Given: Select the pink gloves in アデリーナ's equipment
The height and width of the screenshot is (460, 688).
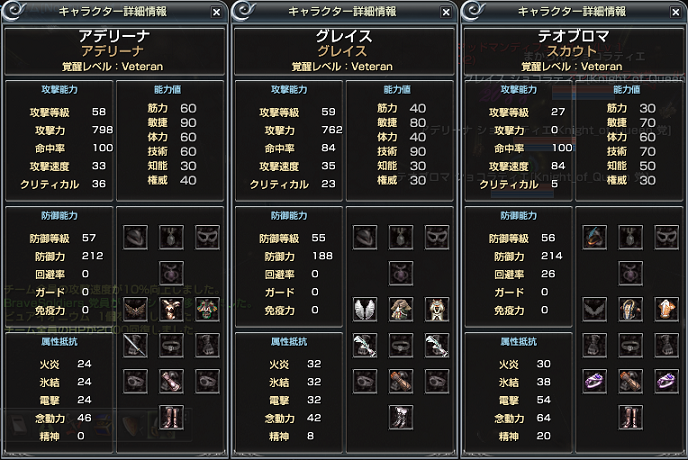Looking at the screenshot, I should pyautogui.click(x=171, y=381).
